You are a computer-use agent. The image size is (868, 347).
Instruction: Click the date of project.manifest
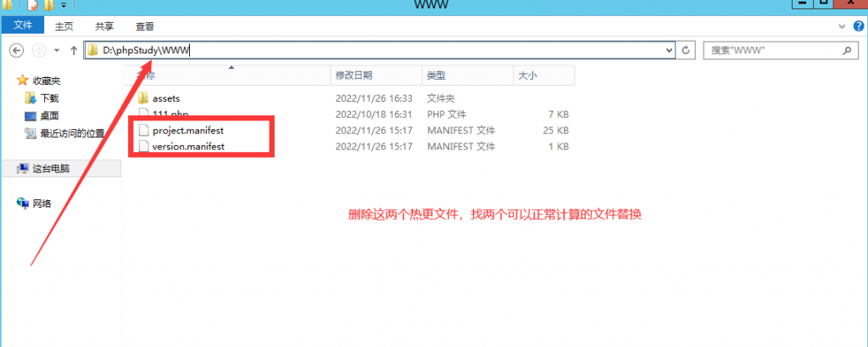[374, 131]
